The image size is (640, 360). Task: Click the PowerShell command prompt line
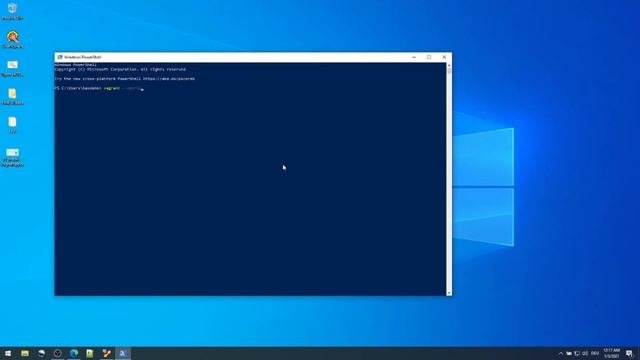coord(99,88)
